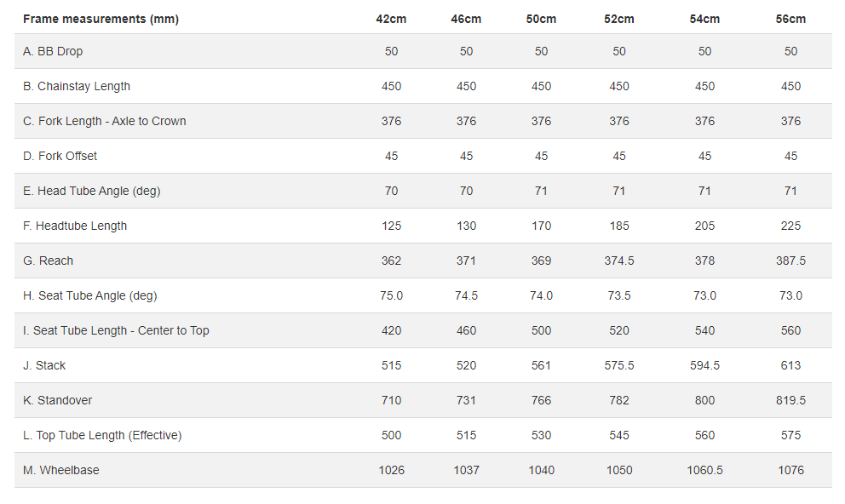Select Fork Length - Axle to Crown label
The width and height of the screenshot is (845, 504).
(105, 121)
